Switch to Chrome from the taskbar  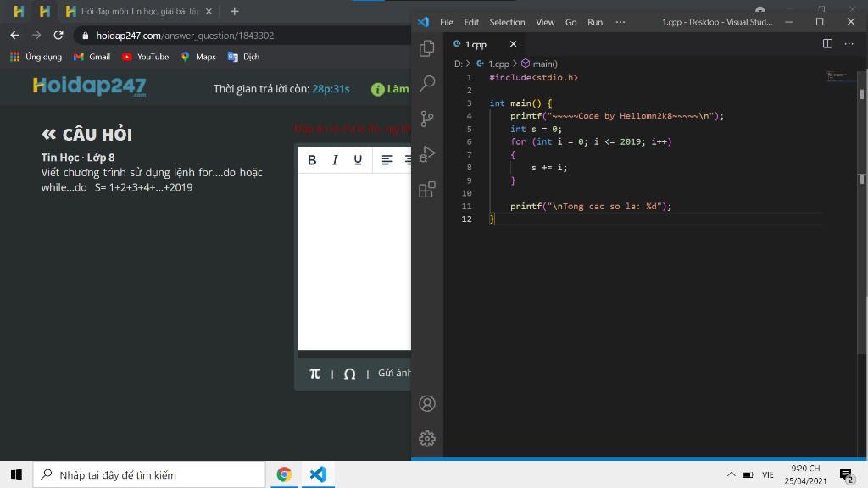pyautogui.click(x=284, y=474)
